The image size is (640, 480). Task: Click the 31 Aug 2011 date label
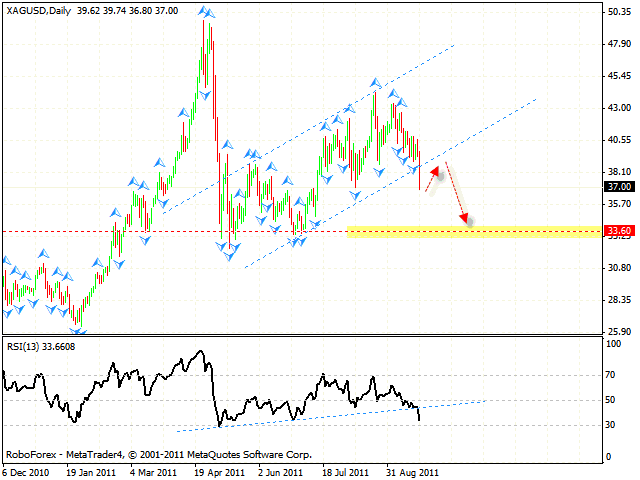(411, 470)
